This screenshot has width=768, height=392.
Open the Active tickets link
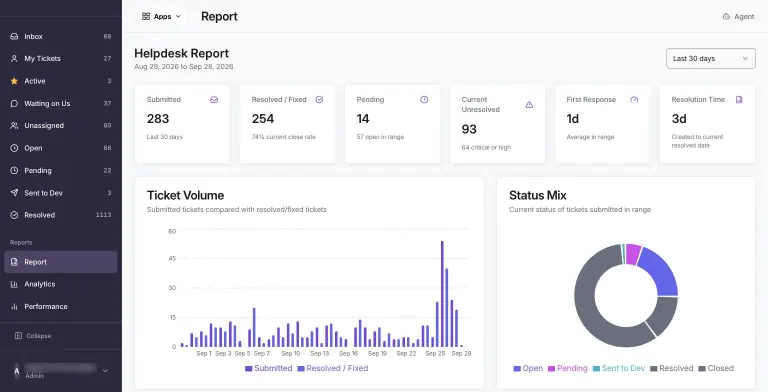(x=61, y=81)
